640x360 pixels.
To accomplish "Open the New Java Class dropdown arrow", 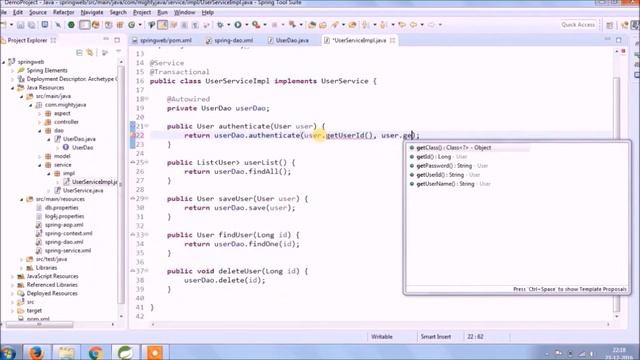I will (140, 25).
